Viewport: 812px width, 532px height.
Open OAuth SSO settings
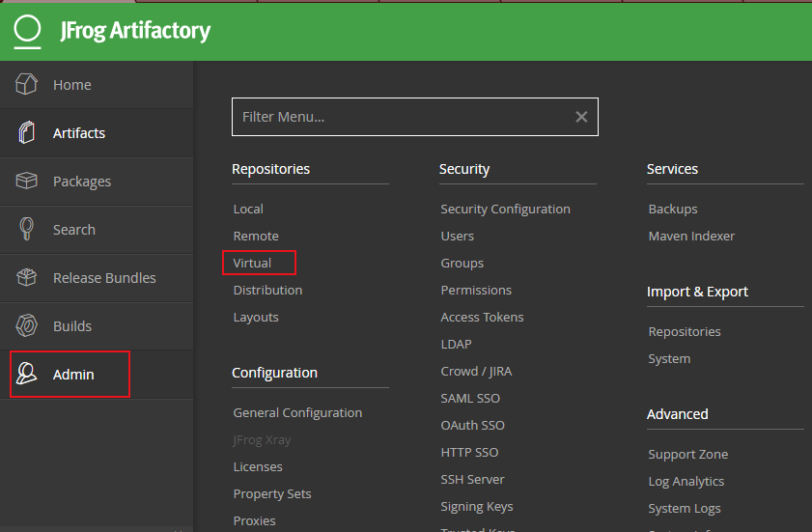tap(473, 425)
